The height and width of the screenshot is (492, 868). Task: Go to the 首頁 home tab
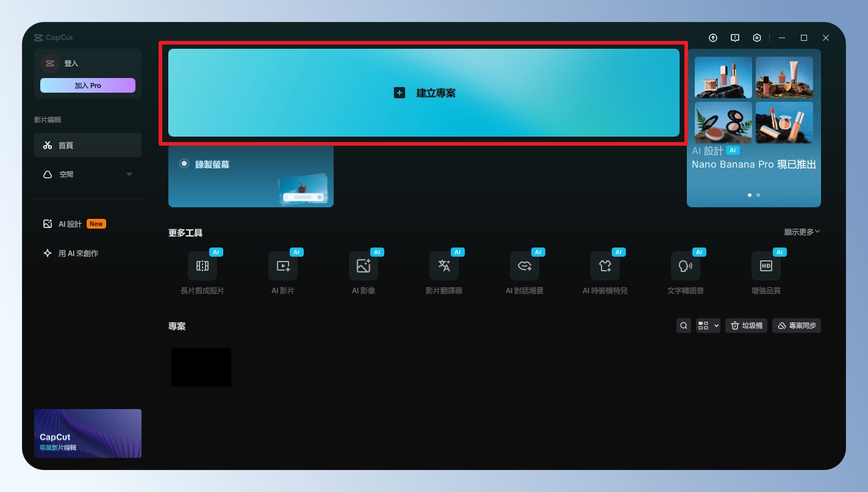pyautogui.click(x=88, y=145)
